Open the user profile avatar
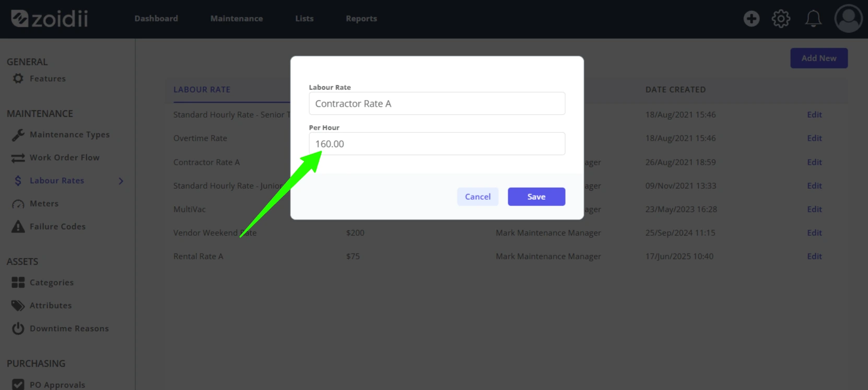868x390 pixels. coord(848,19)
